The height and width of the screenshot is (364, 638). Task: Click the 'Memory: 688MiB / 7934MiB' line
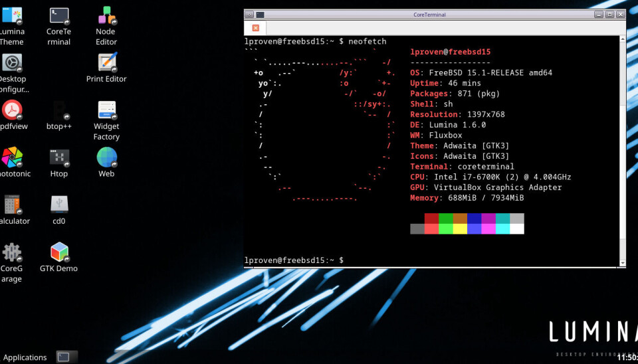click(x=467, y=198)
